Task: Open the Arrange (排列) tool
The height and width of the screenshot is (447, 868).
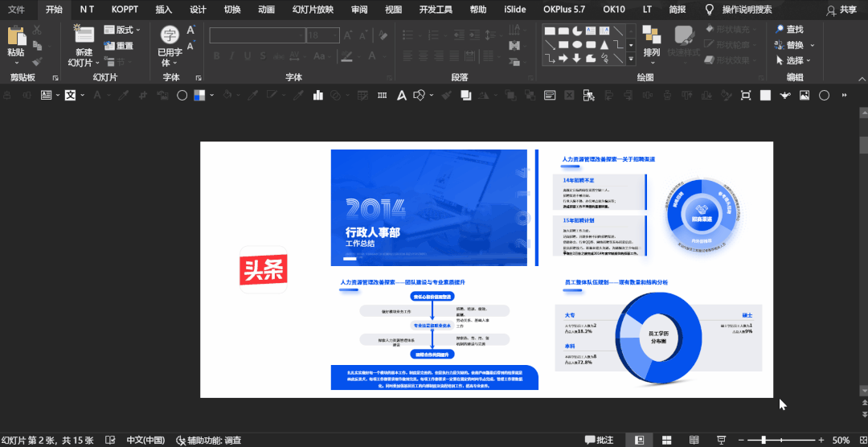Action: pyautogui.click(x=652, y=42)
